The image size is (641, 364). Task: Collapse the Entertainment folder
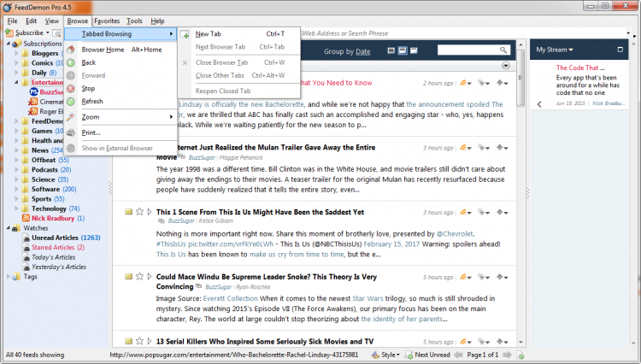[x=16, y=82]
